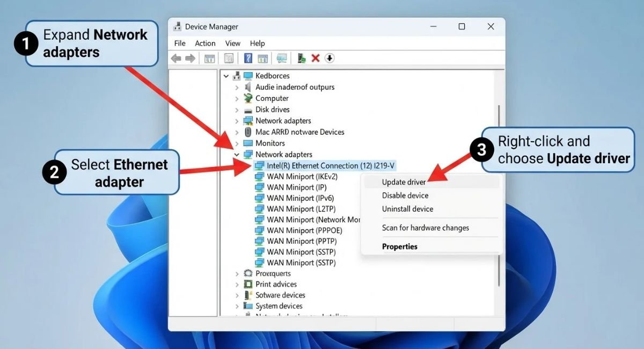The image size is (644, 349).
Task: Click the speaker icon for Audie inaderpof outpurs
Action: pos(248,87)
